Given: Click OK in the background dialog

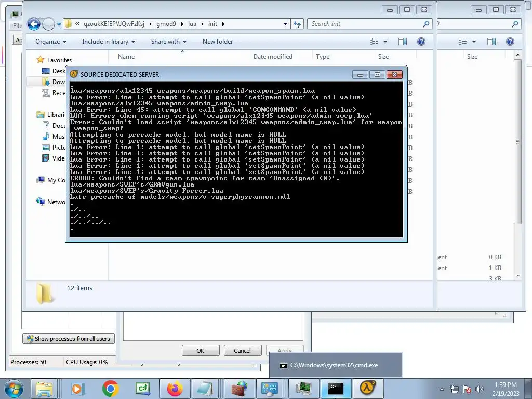Looking at the screenshot, I should click(201, 351).
